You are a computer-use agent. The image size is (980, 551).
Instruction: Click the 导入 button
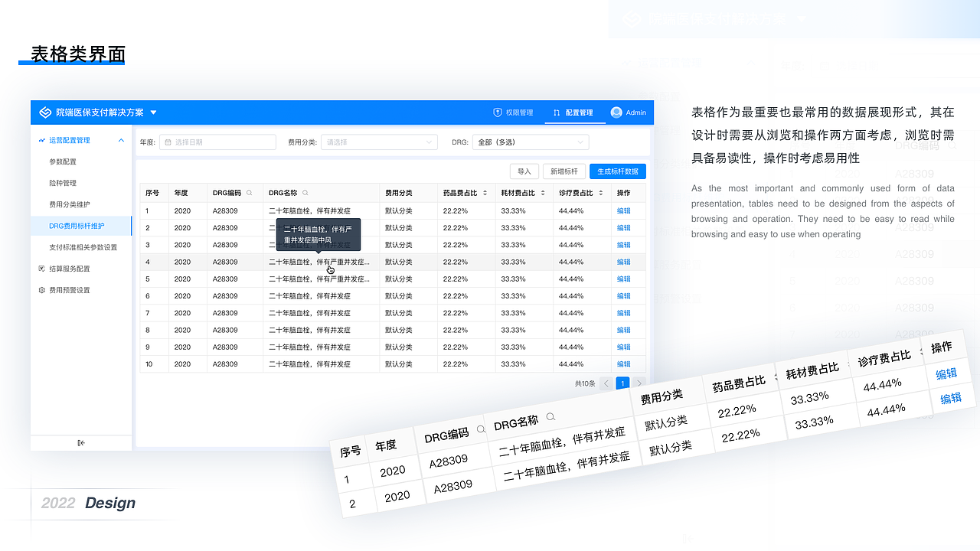click(x=524, y=171)
